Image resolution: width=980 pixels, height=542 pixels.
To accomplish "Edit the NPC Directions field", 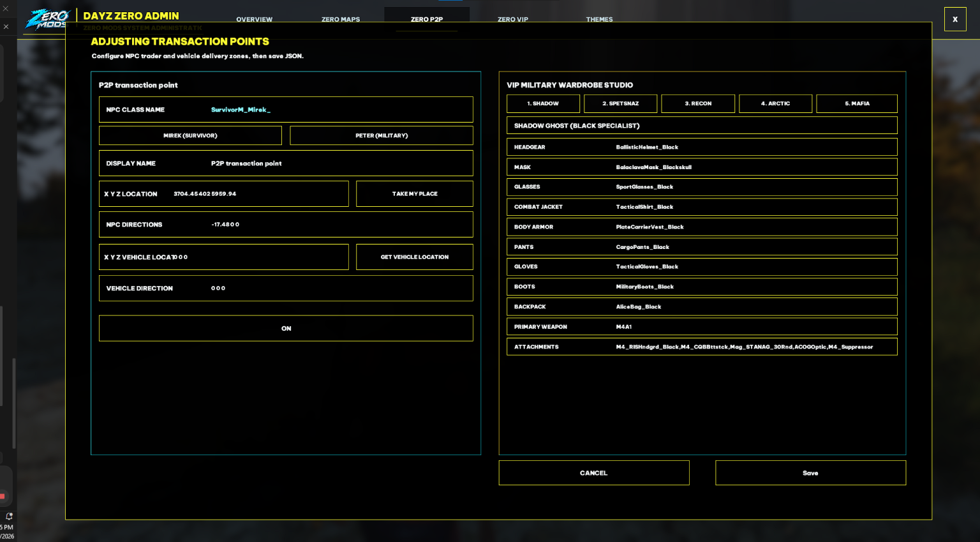I will click(286, 225).
